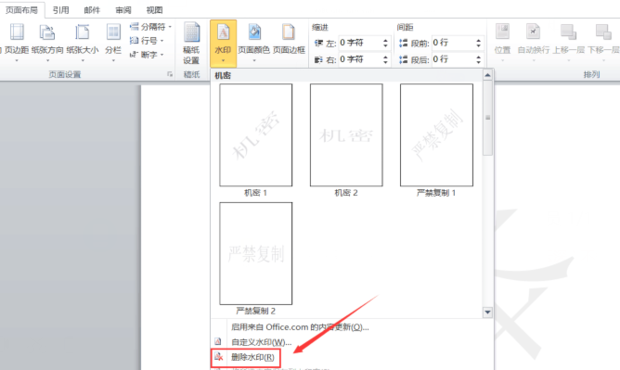Image resolution: width=620 pixels, height=370 pixels.
Task: Click the 上移一层 bring forward button
Action: pos(569,43)
